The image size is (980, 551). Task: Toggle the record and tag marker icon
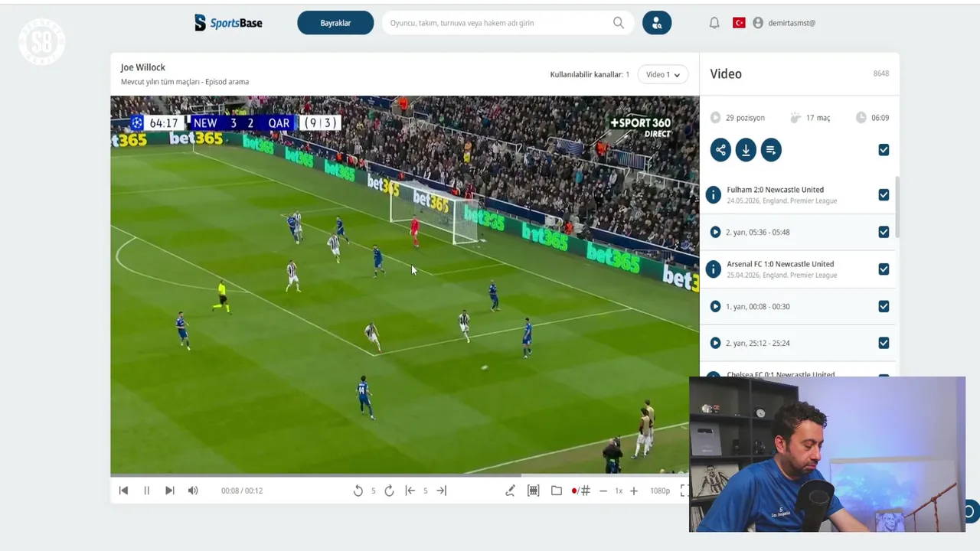click(580, 491)
